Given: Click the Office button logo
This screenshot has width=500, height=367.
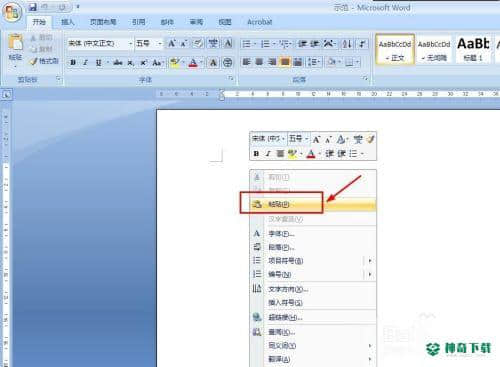Looking at the screenshot, I should point(12,12).
